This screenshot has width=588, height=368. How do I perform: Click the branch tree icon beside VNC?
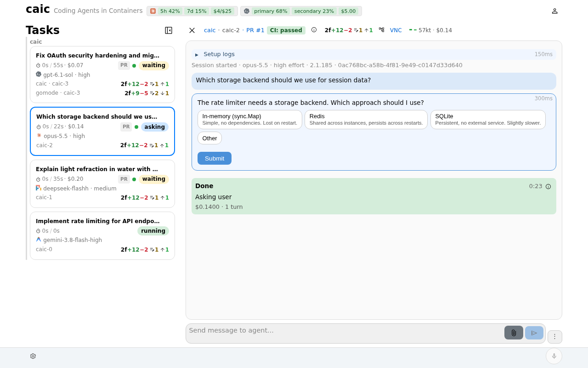381,30
